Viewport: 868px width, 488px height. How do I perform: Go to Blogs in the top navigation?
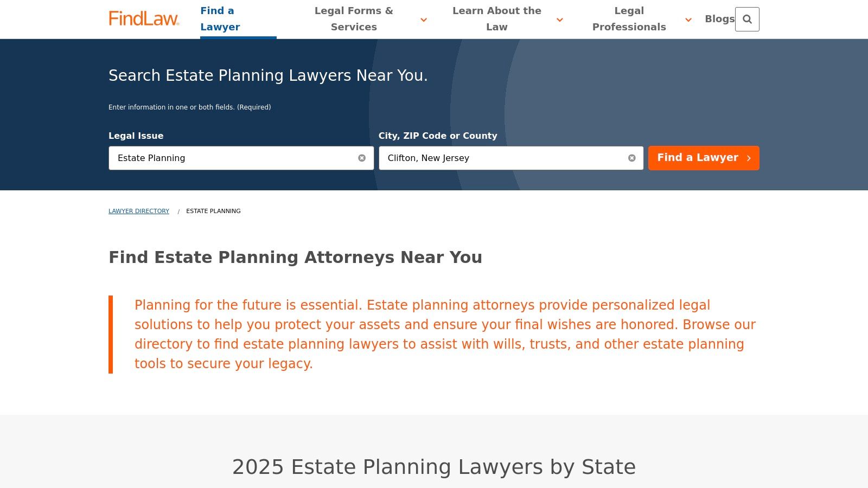(719, 19)
